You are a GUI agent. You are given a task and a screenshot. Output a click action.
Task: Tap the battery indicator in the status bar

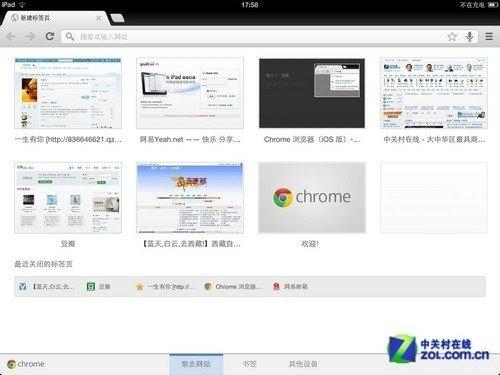493,5
